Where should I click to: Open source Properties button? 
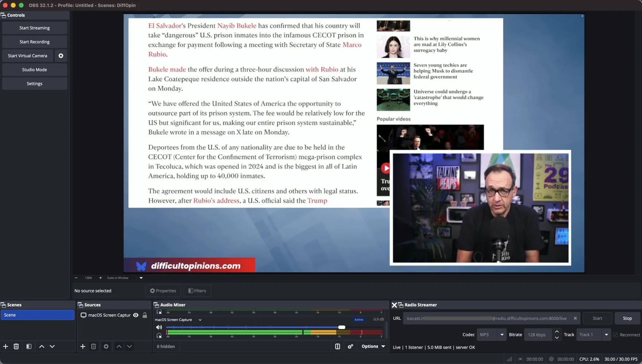[x=163, y=291]
